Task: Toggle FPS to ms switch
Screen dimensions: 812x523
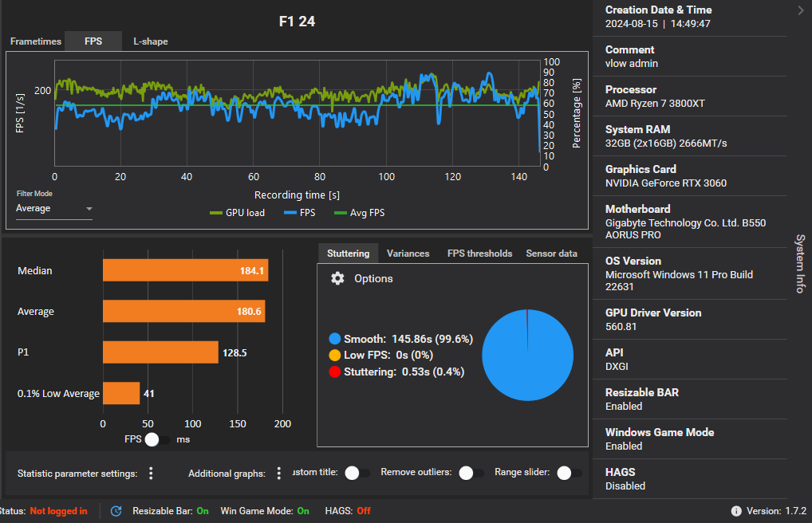Action: [x=157, y=439]
